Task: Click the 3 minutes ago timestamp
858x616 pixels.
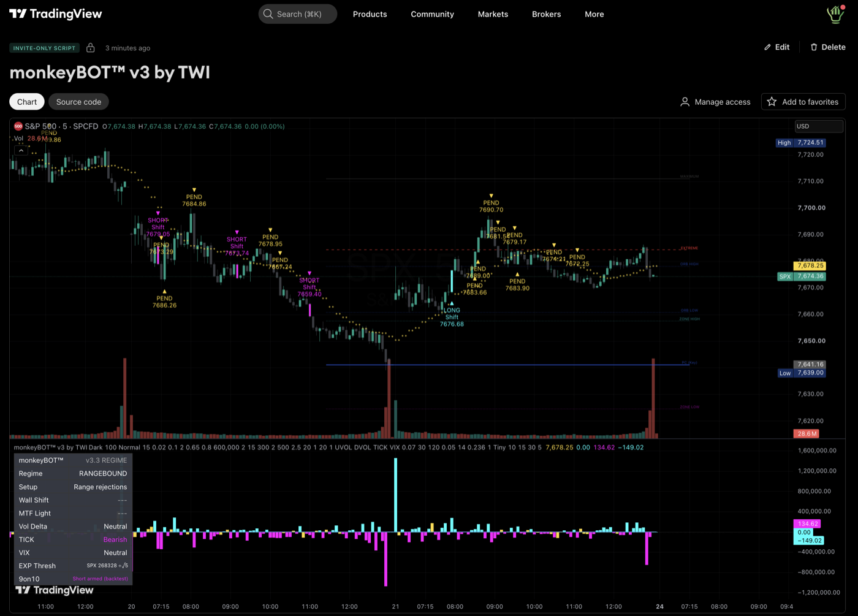Action: [127, 48]
